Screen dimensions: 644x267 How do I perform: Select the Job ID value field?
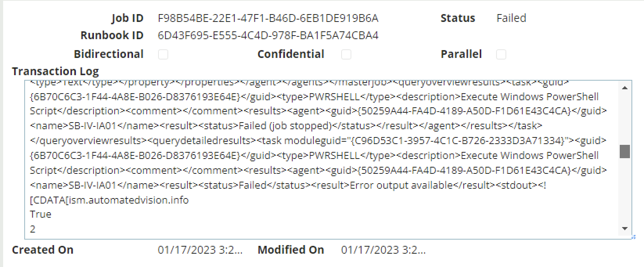coord(268,18)
